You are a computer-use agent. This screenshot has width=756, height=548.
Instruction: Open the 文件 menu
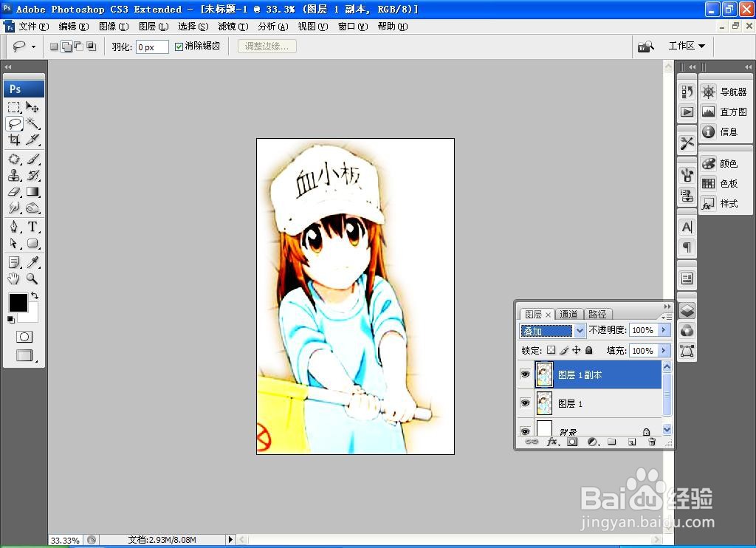click(33, 27)
